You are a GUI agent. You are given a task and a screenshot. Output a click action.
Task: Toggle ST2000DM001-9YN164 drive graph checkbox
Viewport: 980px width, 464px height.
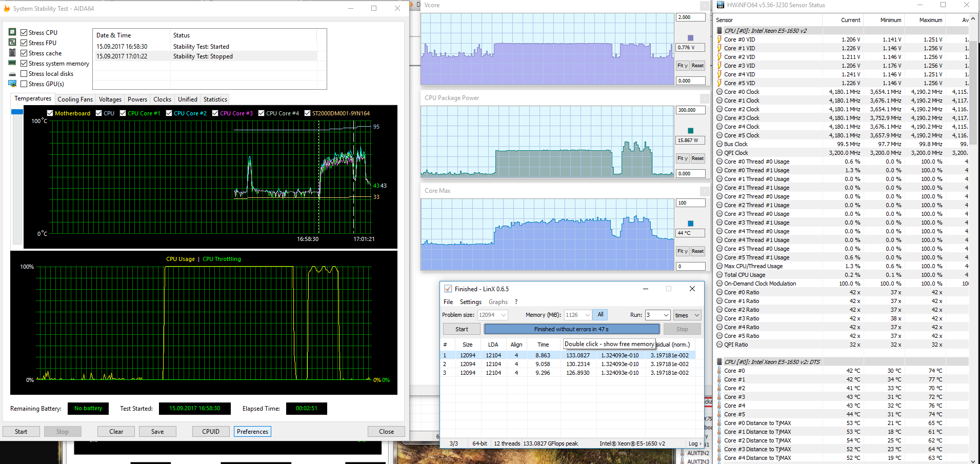(307, 113)
